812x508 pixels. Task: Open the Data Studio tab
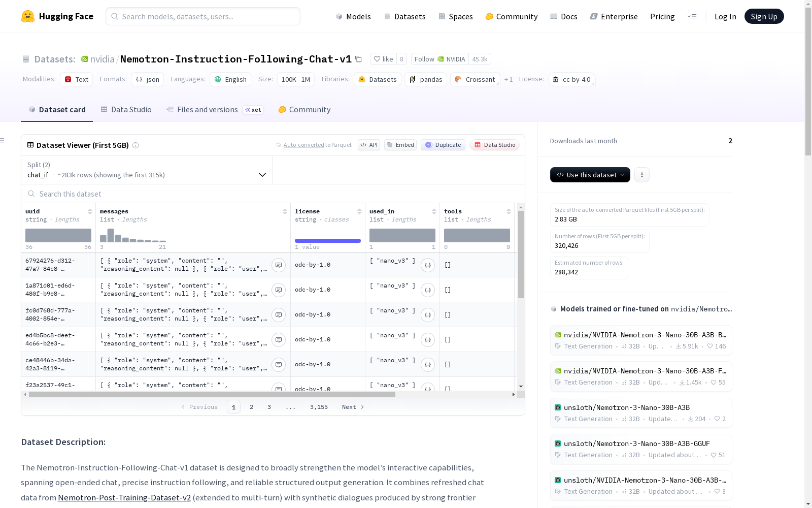point(126,110)
